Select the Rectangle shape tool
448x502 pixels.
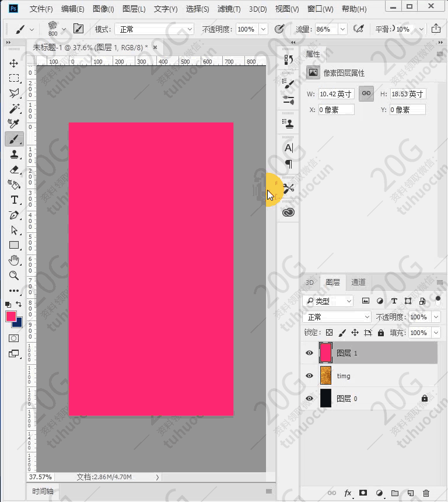coord(14,245)
